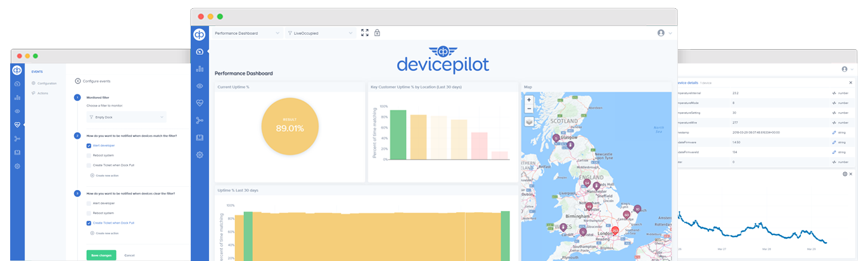Open the integrations branch icon in the main sidebar
The height and width of the screenshot is (261, 868).
tap(200, 120)
